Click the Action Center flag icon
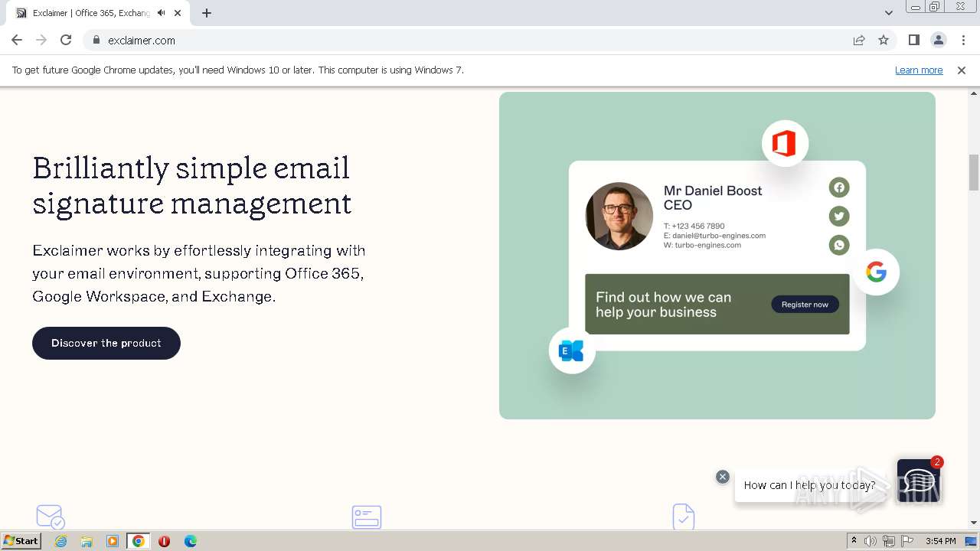Viewport: 980px width, 551px height. [908, 541]
